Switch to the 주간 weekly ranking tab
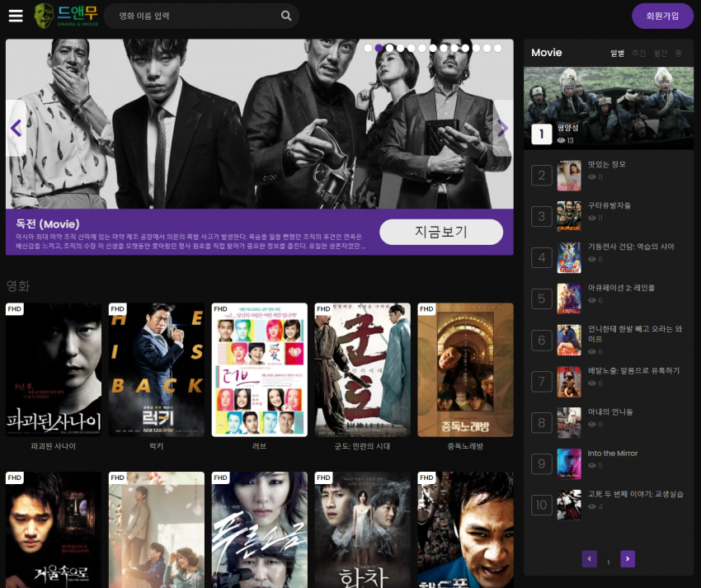The width and height of the screenshot is (701, 588). [639, 54]
